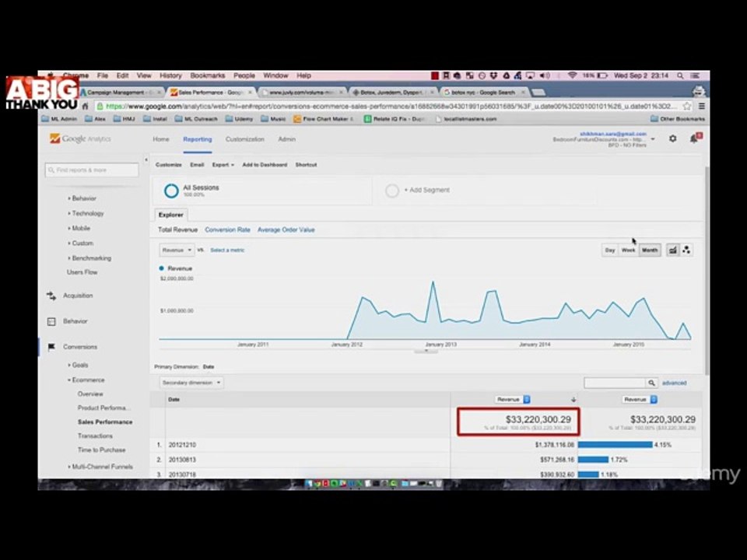
Task: Switch to Campaign Management browser tab
Action: tap(121, 93)
